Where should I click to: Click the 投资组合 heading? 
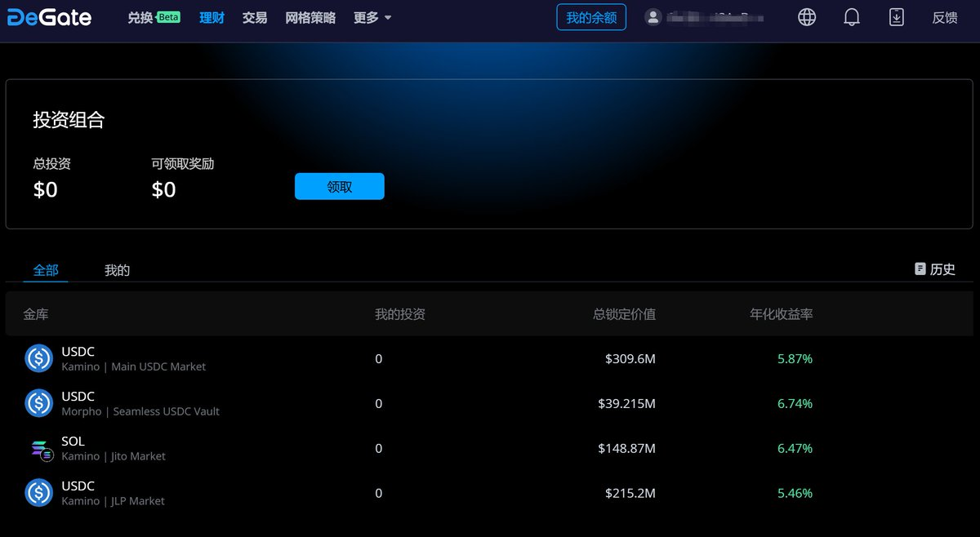coord(69,120)
